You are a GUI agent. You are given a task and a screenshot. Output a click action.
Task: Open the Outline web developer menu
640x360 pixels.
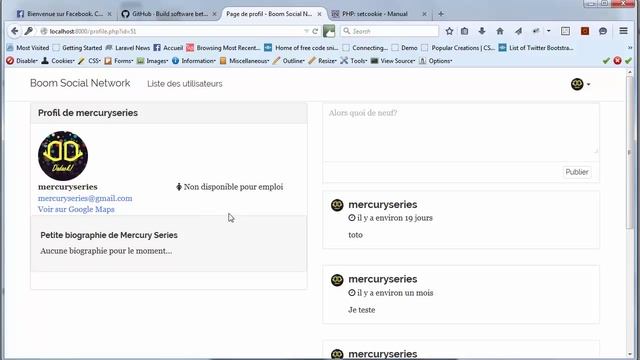pyautogui.click(x=289, y=61)
